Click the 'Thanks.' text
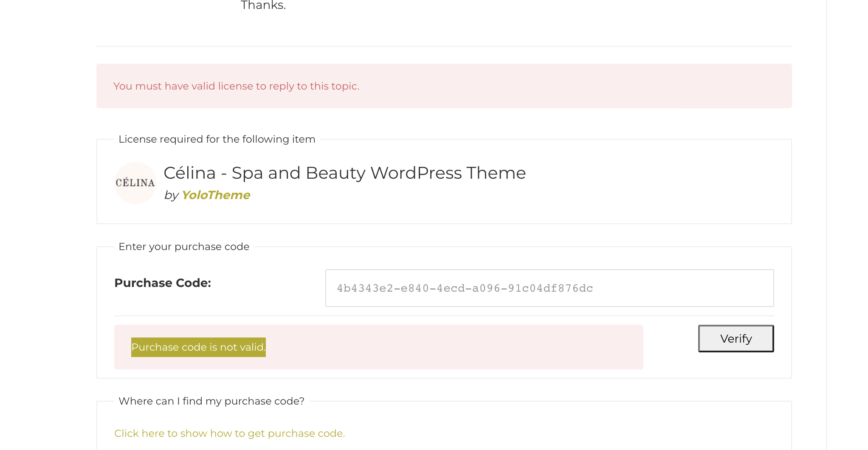This screenshot has width=868, height=450. pyautogui.click(x=263, y=6)
